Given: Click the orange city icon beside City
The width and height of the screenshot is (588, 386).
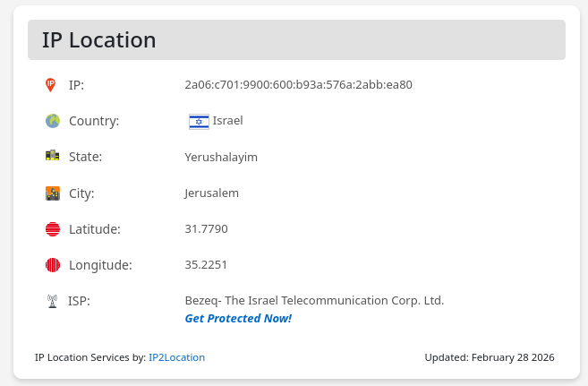Looking at the screenshot, I should click(x=52, y=193).
